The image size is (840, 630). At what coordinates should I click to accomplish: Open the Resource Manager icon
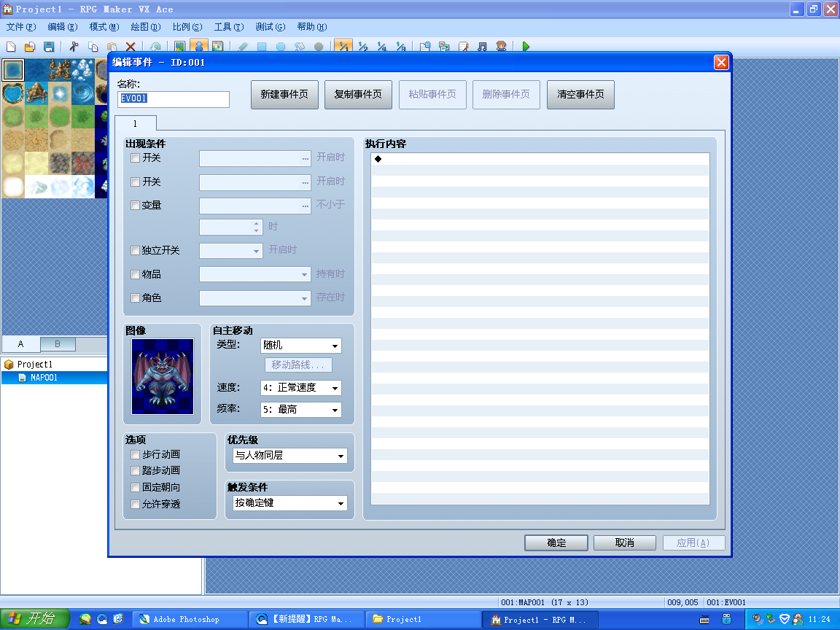coord(444,47)
